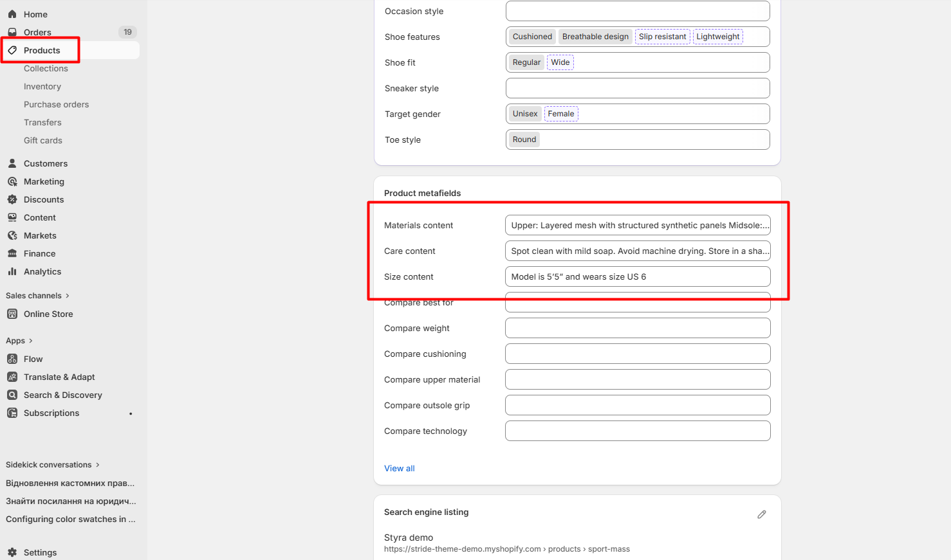Click the Flow app icon
Viewport: 951px width, 560px height.
click(12, 359)
